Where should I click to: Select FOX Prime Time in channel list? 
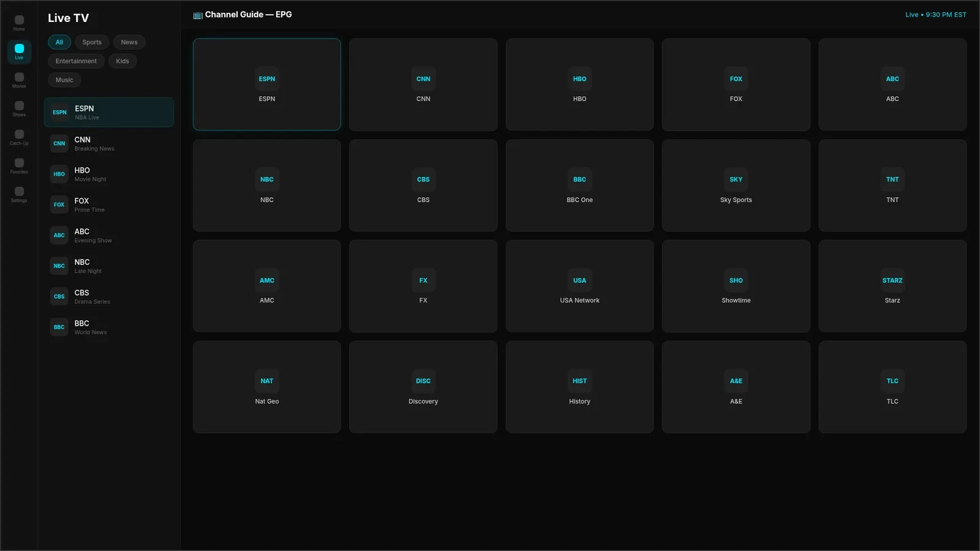109,205
